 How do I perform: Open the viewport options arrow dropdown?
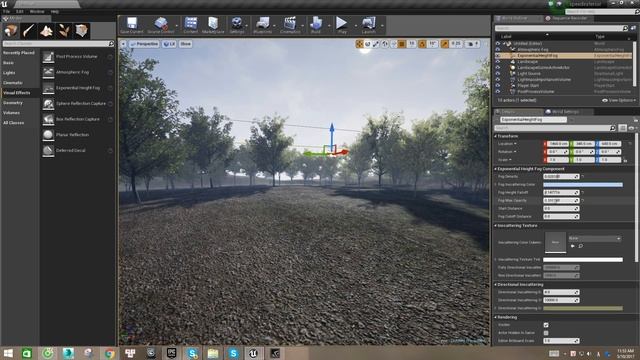point(123,44)
